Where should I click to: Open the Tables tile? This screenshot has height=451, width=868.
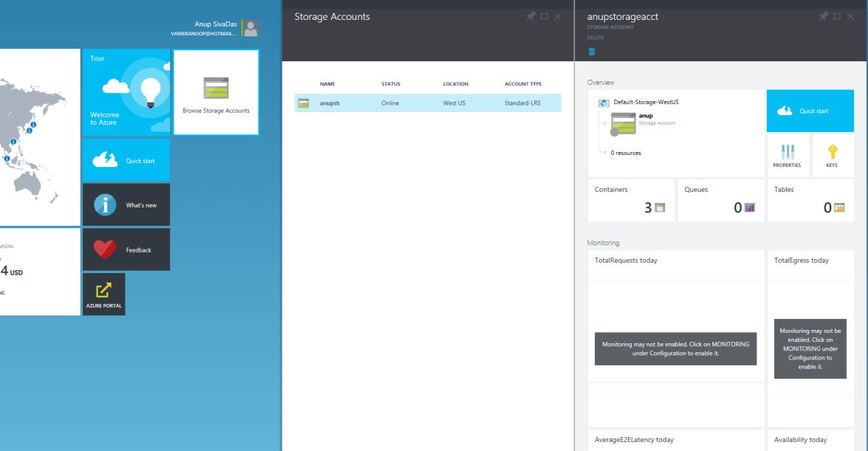tap(810, 200)
